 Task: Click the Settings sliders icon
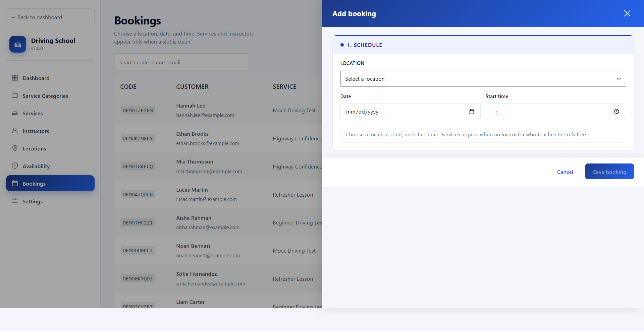pos(15,201)
